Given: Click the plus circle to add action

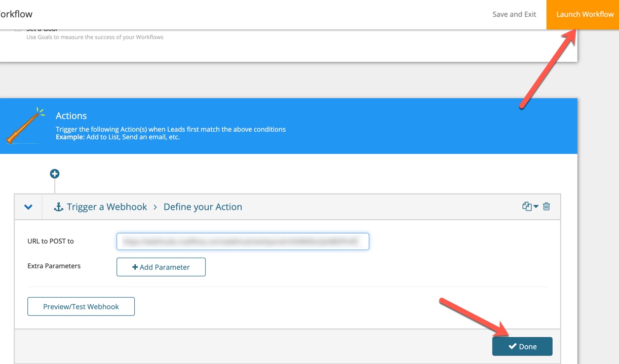Looking at the screenshot, I should tap(55, 174).
